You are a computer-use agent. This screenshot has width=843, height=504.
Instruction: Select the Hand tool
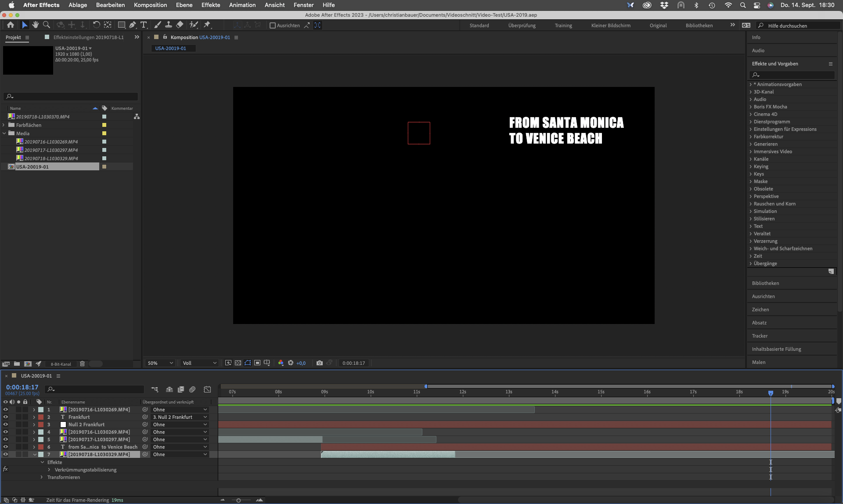click(x=36, y=25)
